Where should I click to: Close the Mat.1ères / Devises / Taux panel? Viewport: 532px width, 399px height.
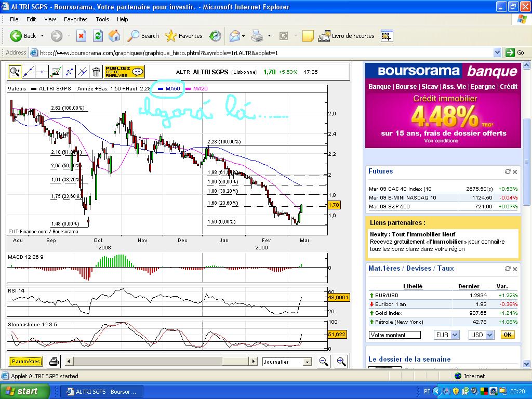coord(515,269)
